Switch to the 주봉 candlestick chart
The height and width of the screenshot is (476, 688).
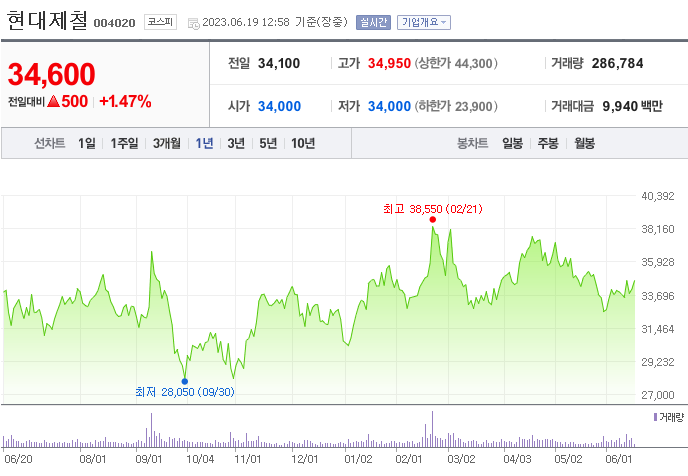coord(548,143)
